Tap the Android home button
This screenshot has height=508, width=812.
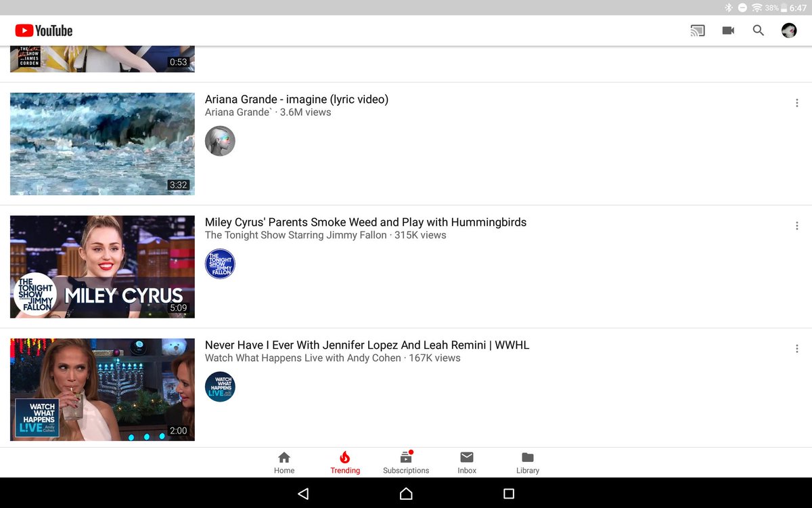click(x=406, y=494)
